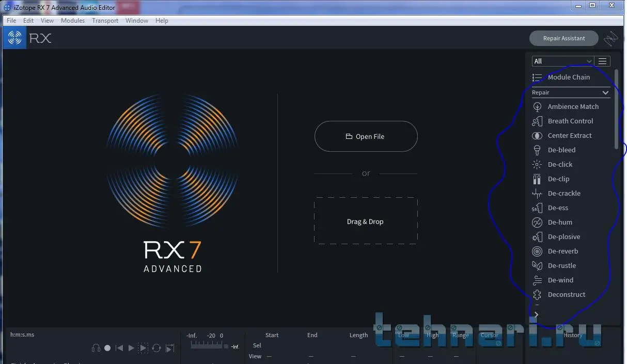
Task: Click the Open File button
Action: (x=366, y=136)
